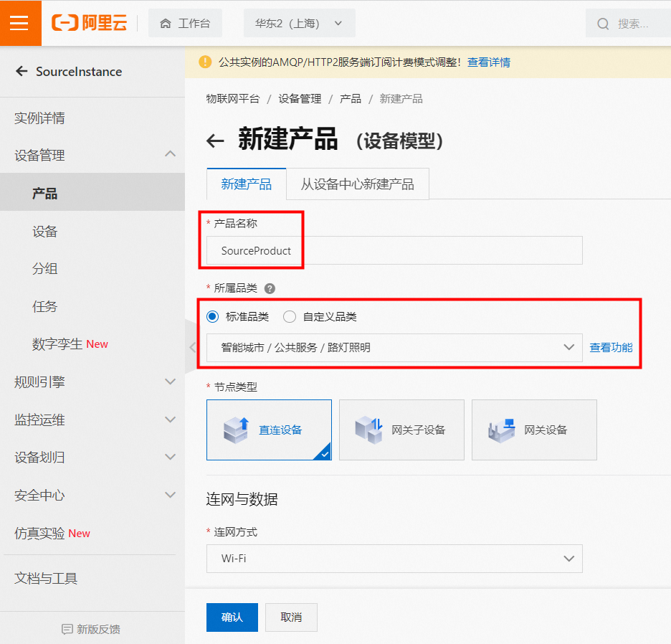Select the 标准品类 radio button
The height and width of the screenshot is (644, 671).
click(212, 316)
